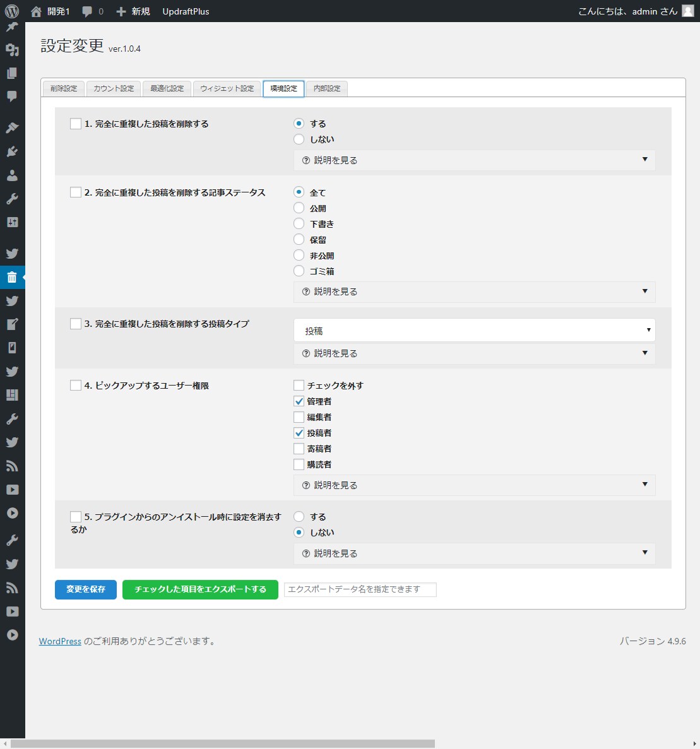
Task: Check the 編集者 role checkbox
Action: click(x=299, y=417)
